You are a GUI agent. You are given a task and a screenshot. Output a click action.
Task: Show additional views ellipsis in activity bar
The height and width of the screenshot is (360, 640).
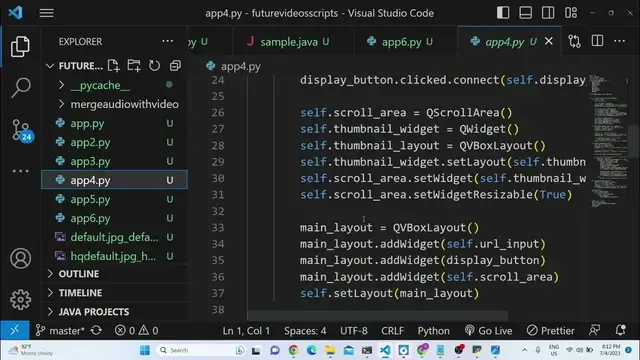click(20, 171)
